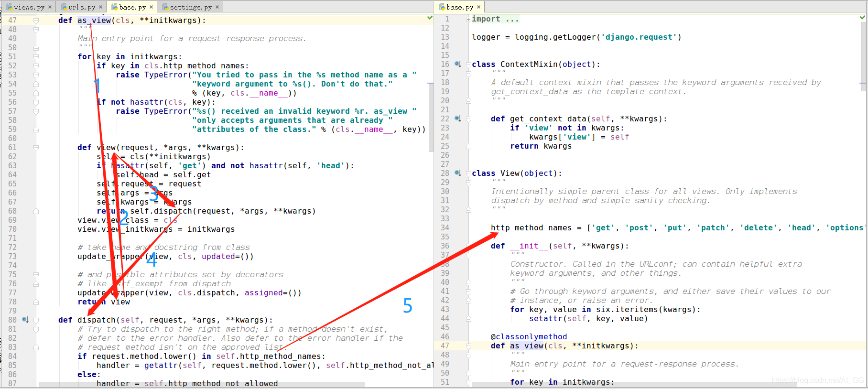Click 'getattr' at line 85
868x389 pixels.
[x=161, y=366]
